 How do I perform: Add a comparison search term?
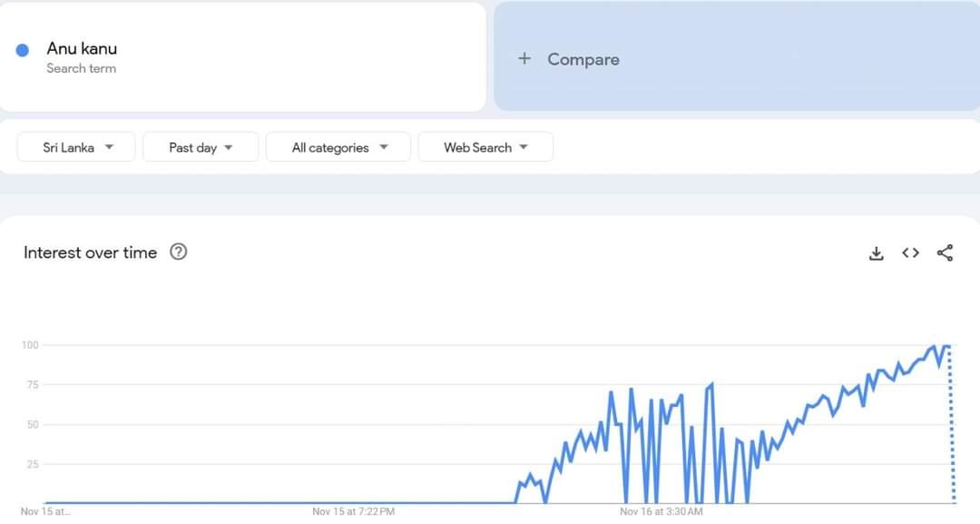(737, 57)
